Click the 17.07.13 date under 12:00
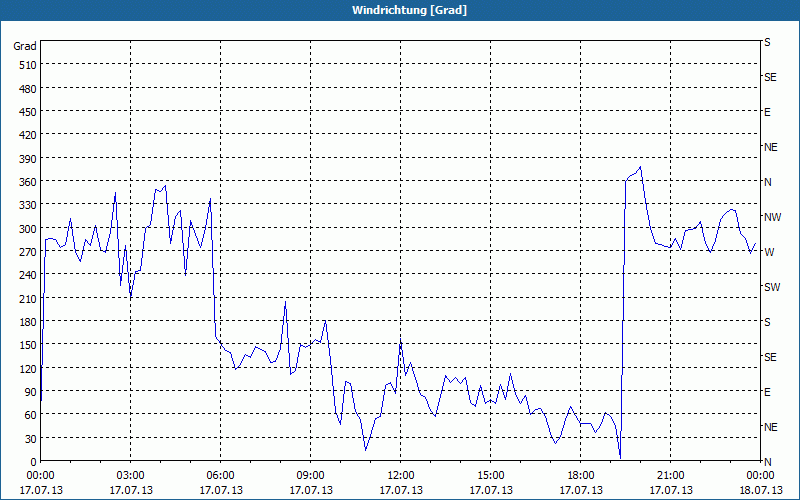Image resolution: width=800 pixels, height=500 pixels. coord(401,490)
